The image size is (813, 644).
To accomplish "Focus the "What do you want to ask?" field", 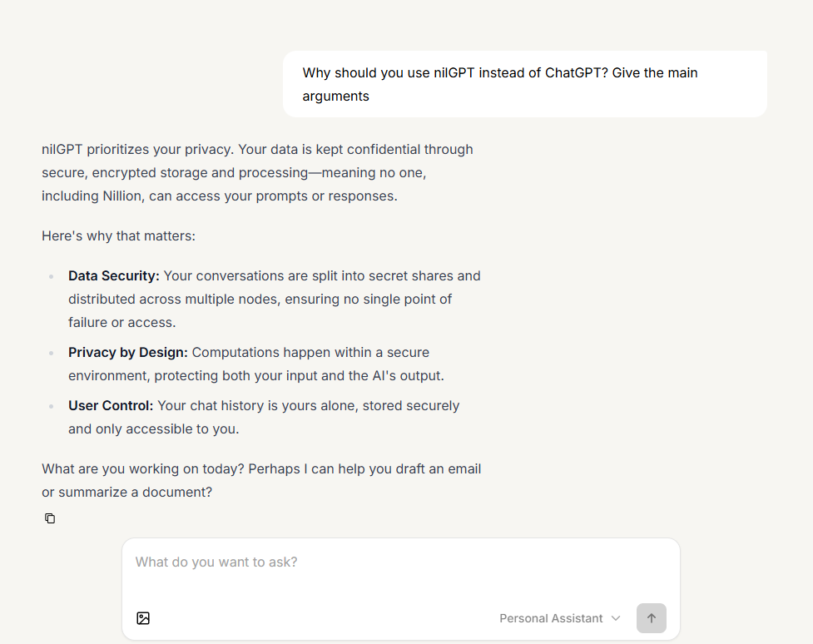I will click(x=399, y=562).
